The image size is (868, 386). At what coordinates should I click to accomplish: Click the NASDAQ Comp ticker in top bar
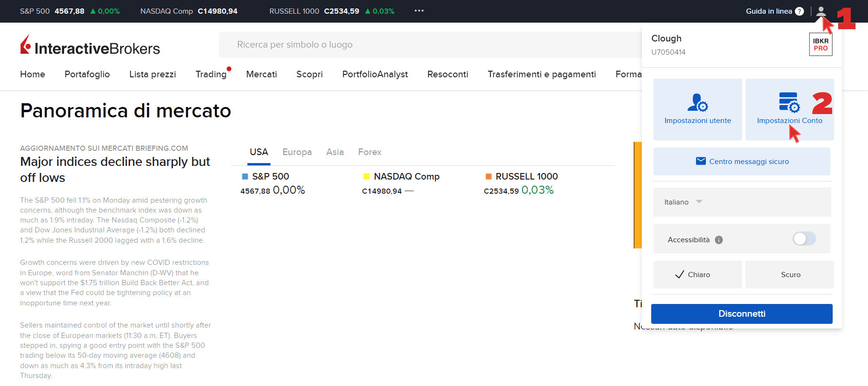tap(189, 11)
